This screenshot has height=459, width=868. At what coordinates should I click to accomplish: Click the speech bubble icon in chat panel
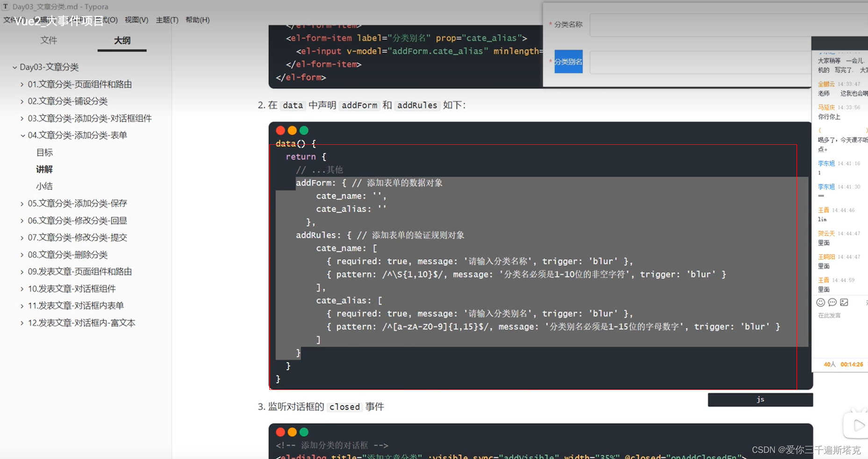coord(832,302)
